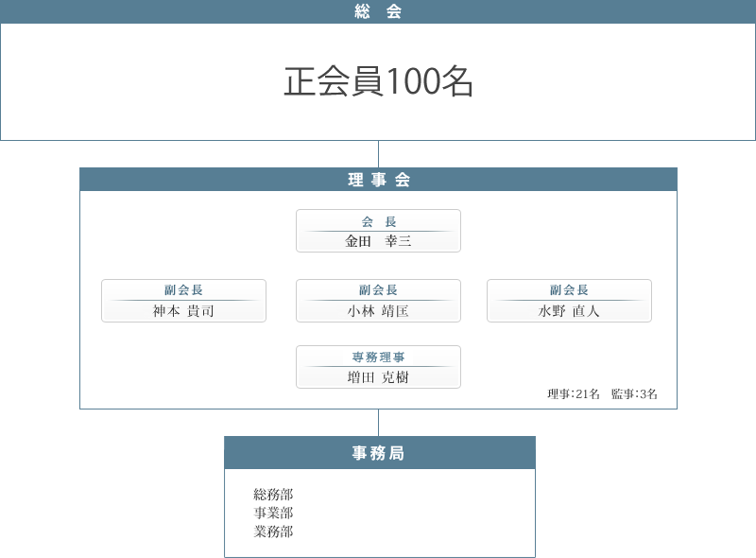This screenshot has height=558, width=756.
Task: Click the 専務理事 label
Action: pos(378,357)
